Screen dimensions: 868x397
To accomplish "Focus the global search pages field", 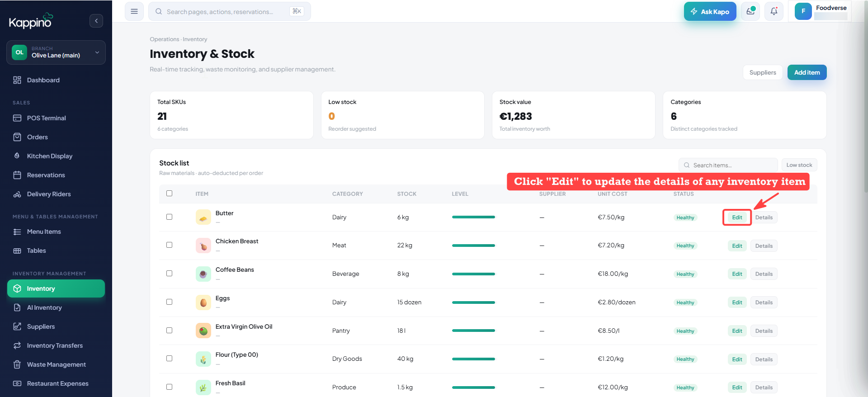I will (x=230, y=11).
